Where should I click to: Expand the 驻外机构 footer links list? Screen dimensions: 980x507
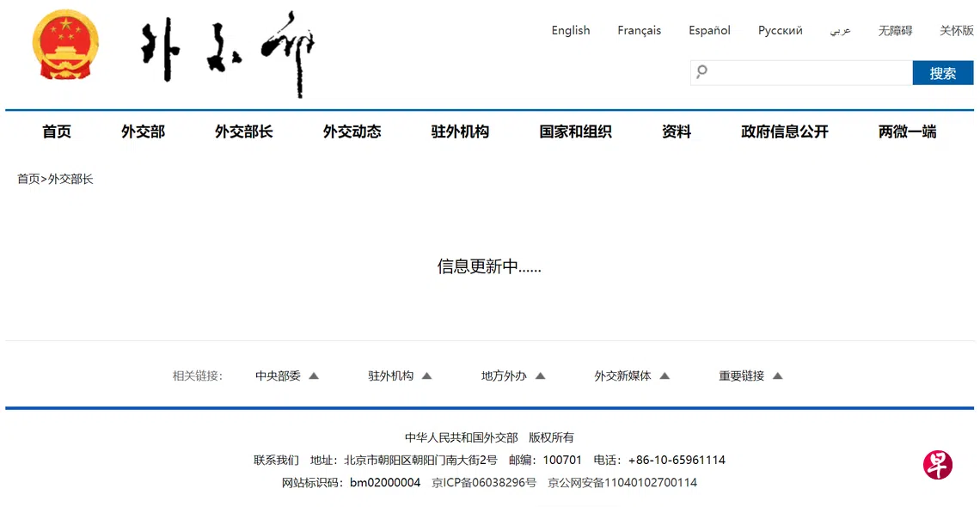pos(400,376)
